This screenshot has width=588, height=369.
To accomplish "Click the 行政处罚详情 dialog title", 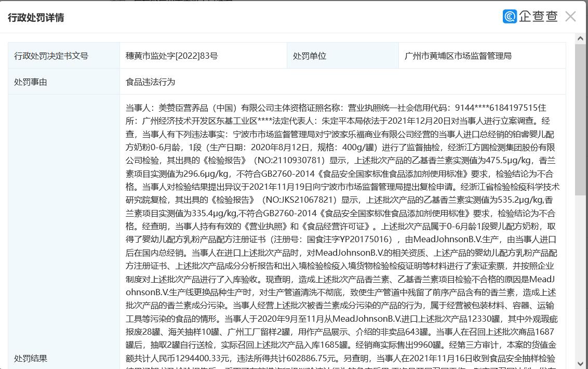I will click(x=36, y=18).
